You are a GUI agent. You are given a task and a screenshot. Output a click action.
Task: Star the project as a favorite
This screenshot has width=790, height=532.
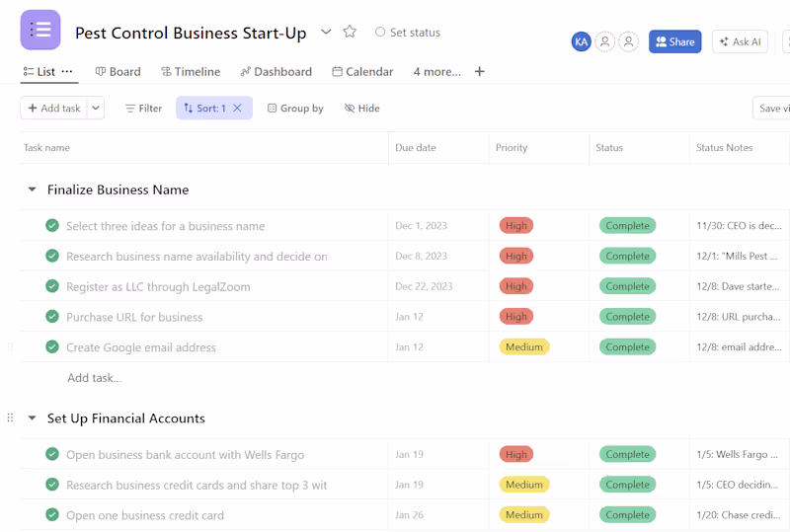[x=350, y=32]
